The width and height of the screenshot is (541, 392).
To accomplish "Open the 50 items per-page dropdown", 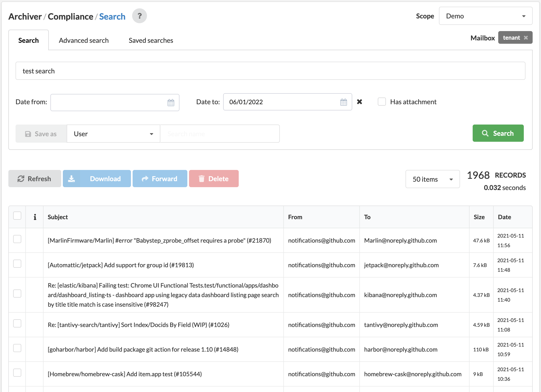I will pos(433,179).
